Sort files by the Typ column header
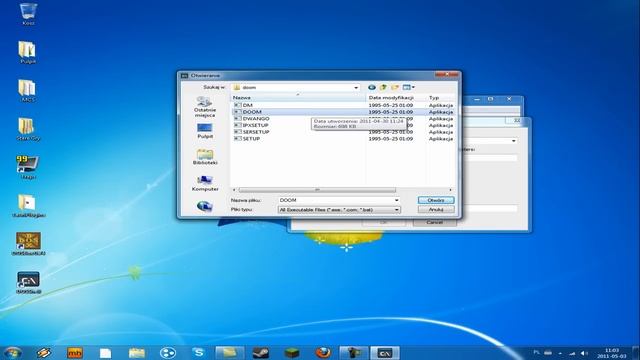The height and width of the screenshot is (360, 640). pos(440,98)
